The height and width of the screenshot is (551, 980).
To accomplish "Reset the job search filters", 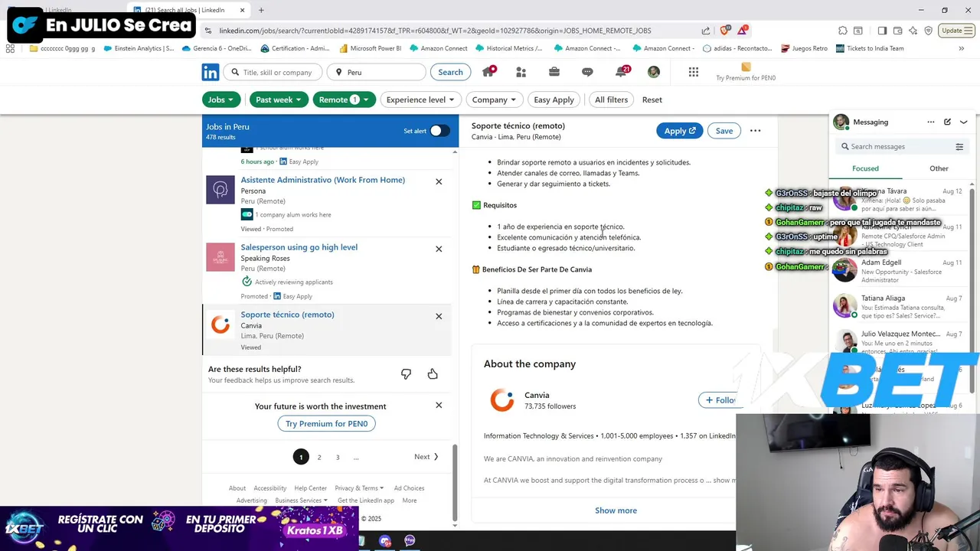I will [652, 99].
